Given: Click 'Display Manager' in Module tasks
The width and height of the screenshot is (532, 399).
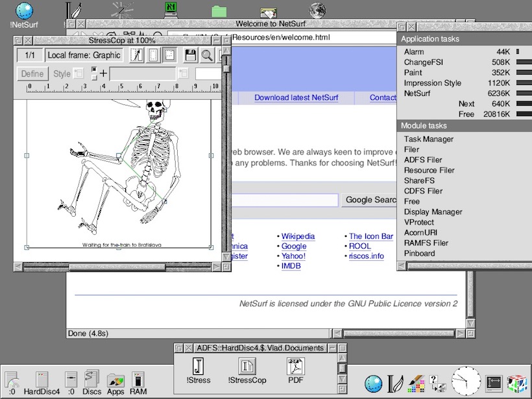Looking at the screenshot, I should click(x=433, y=212).
